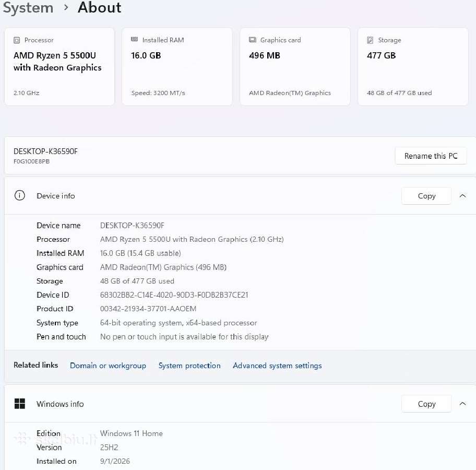Click the Installed on label
This screenshot has width=476, height=470.
[x=56, y=461]
